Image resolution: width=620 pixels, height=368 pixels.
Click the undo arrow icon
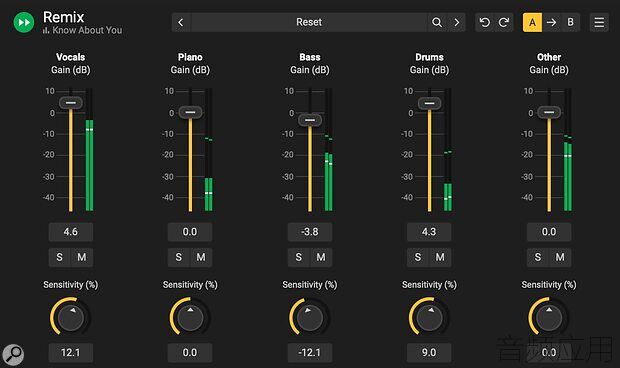484,22
